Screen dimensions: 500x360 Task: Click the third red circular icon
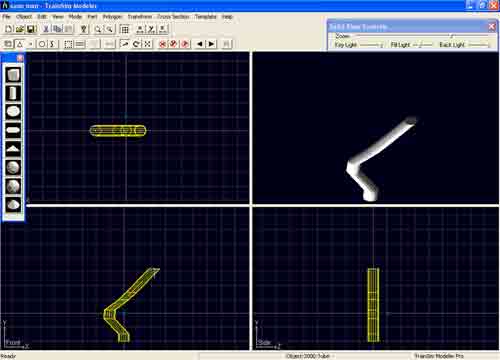pos(185,44)
